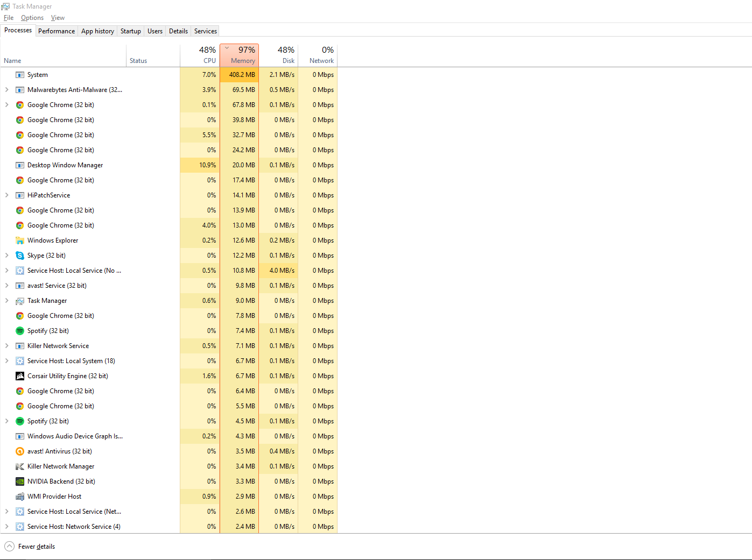752x560 pixels.
Task: Click Spotify icon in the 7.4 MB row
Action: pyautogui.click(x=20, y=331)
